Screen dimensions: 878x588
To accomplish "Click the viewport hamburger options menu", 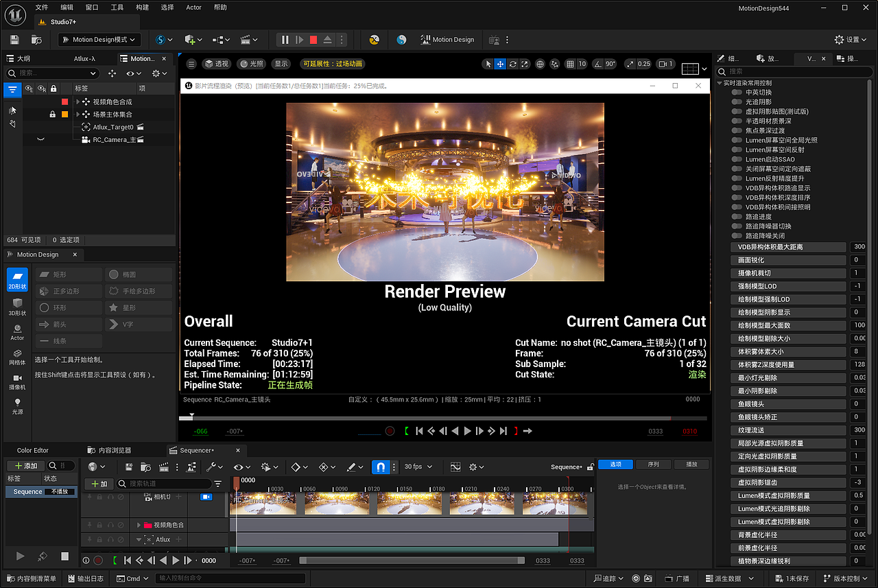I will [x=191, y=64].
